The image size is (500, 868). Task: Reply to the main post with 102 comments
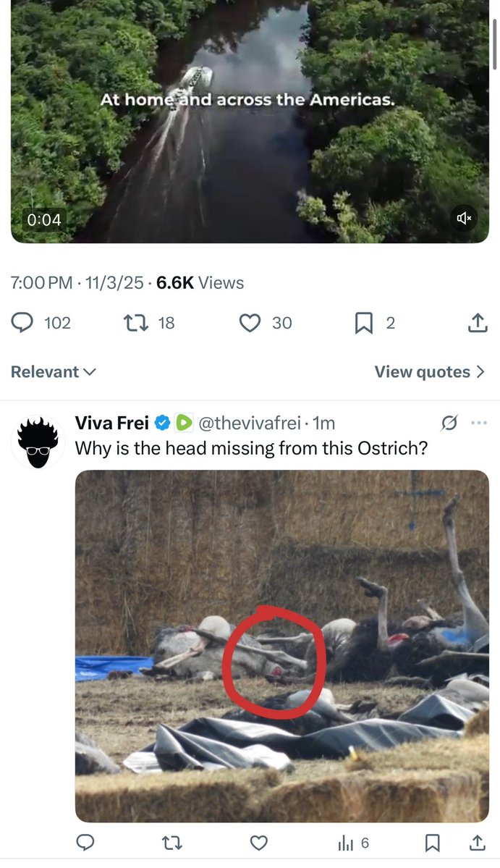point(23,323)
